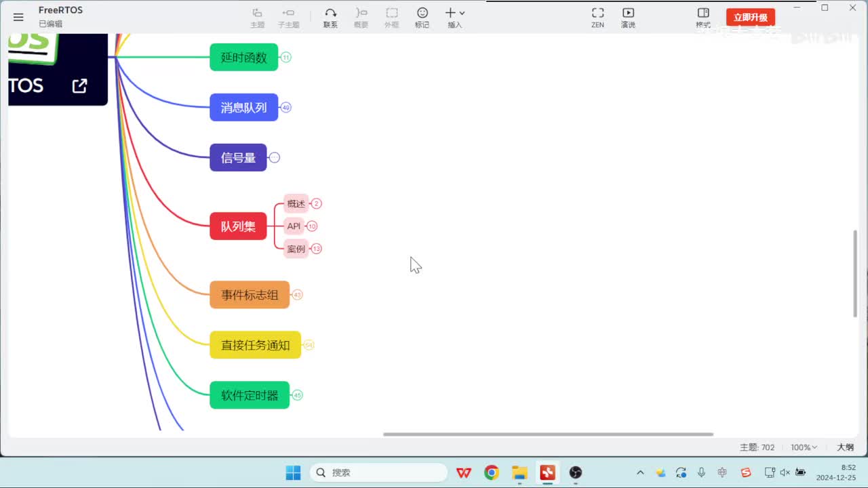Show hidden system tray icons

(640, 472)
